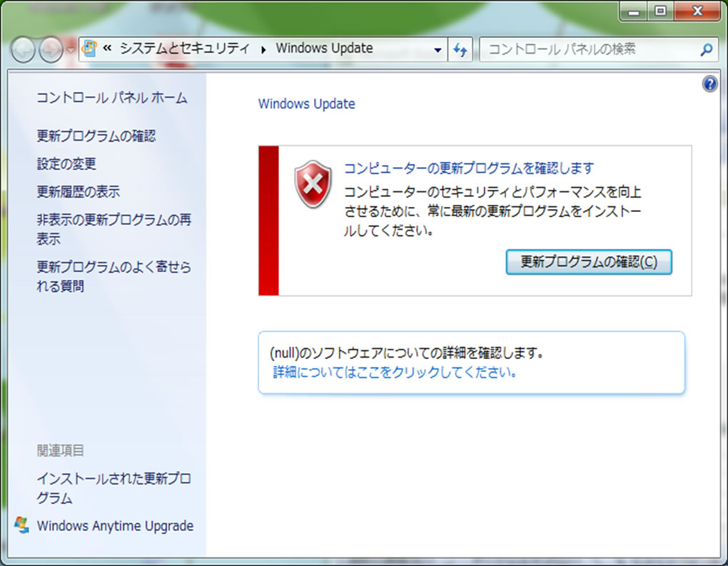Close the Windows Update window

[698, 11]
